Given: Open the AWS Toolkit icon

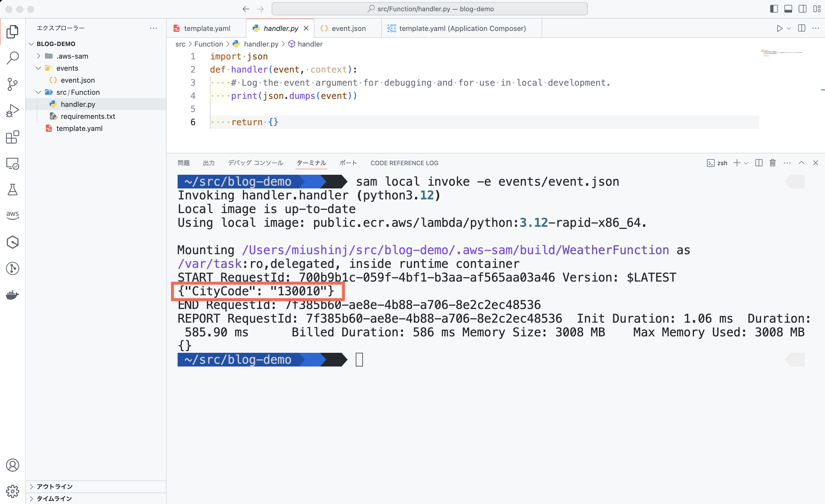Looking at the screenshot, I should click(12, 216).
